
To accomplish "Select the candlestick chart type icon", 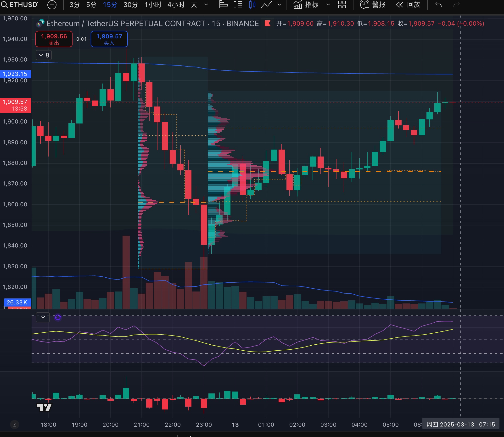I will [x=252, y=5].
